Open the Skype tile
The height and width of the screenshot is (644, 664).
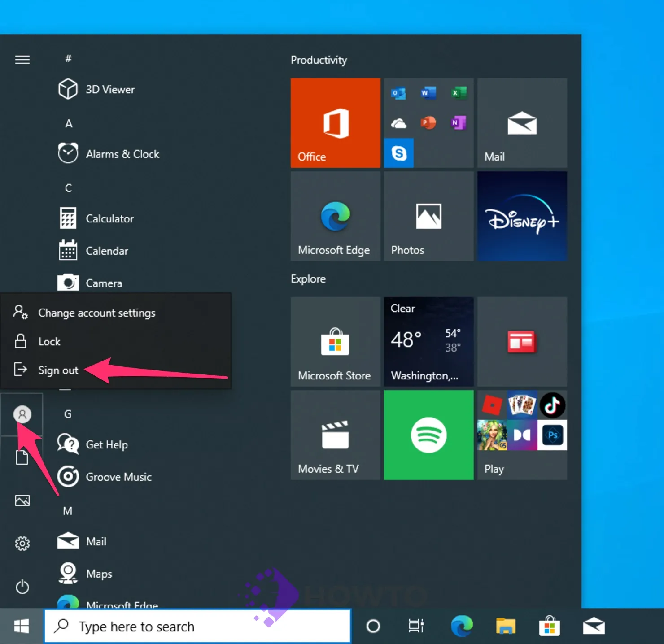click(x=399, y=153)
